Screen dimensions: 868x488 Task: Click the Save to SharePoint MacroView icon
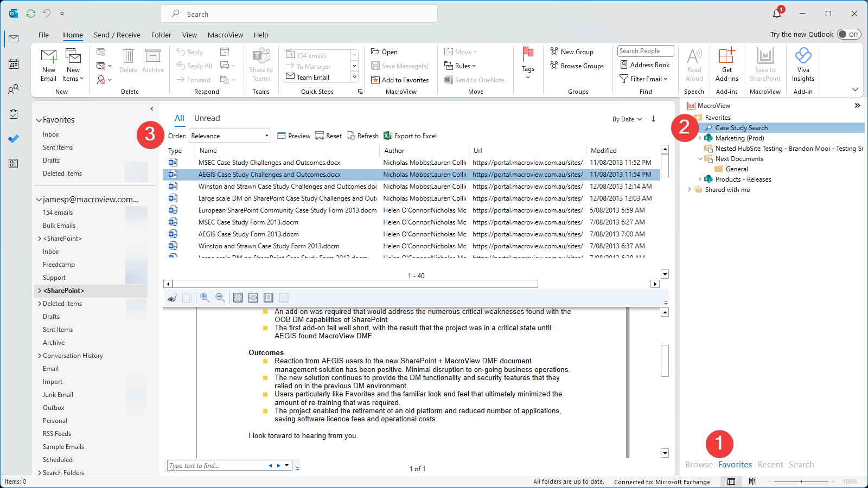click(765, 65)
